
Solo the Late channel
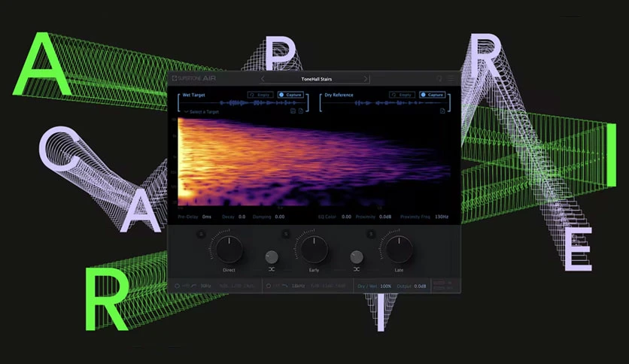[371, 234]
